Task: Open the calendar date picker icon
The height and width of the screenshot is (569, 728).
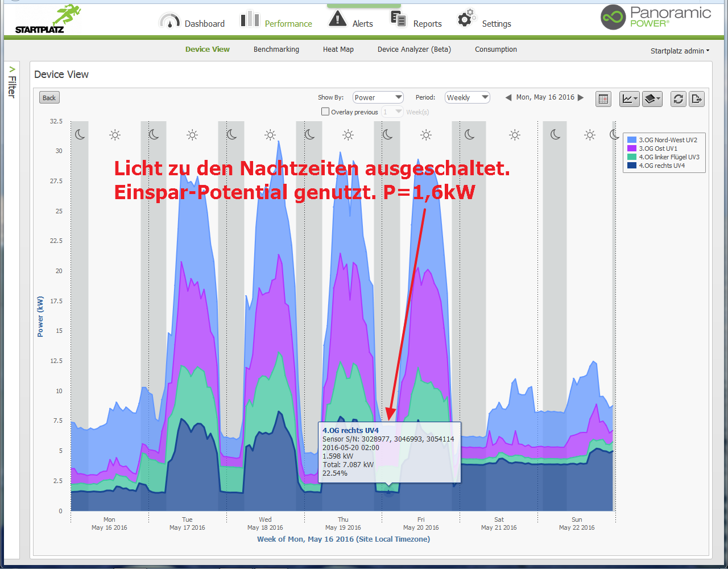Action: click(603, 99)
